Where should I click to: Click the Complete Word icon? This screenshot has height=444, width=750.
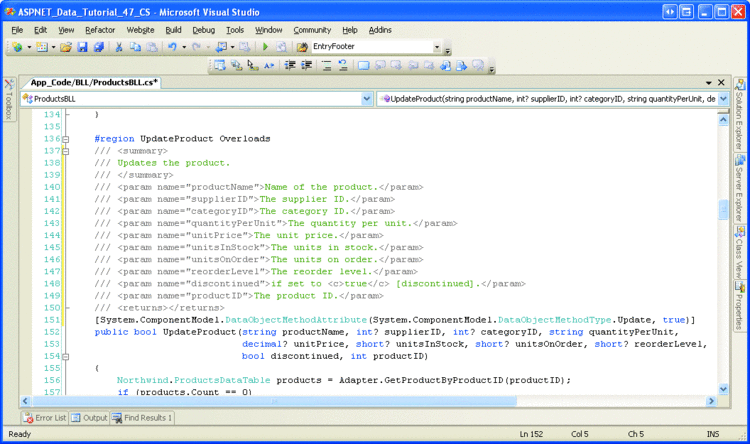(x=269, y=66)
